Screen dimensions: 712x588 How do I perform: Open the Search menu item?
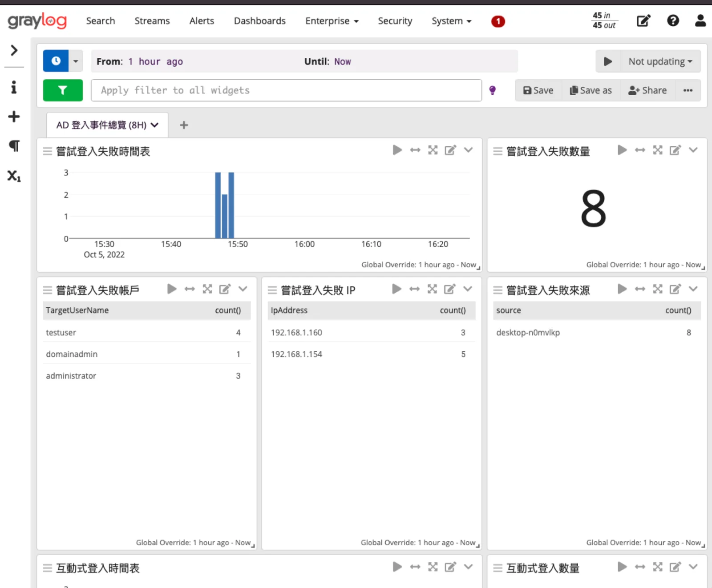pos(101,21)
